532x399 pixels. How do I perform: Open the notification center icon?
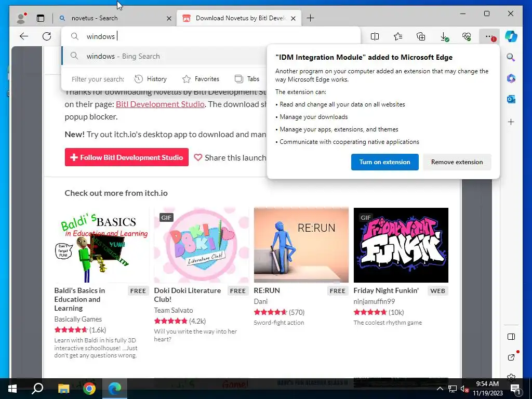(x=516, y=389)
